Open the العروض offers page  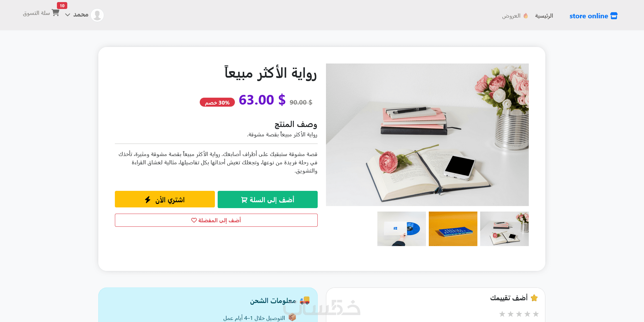click(x=511, y=16)
